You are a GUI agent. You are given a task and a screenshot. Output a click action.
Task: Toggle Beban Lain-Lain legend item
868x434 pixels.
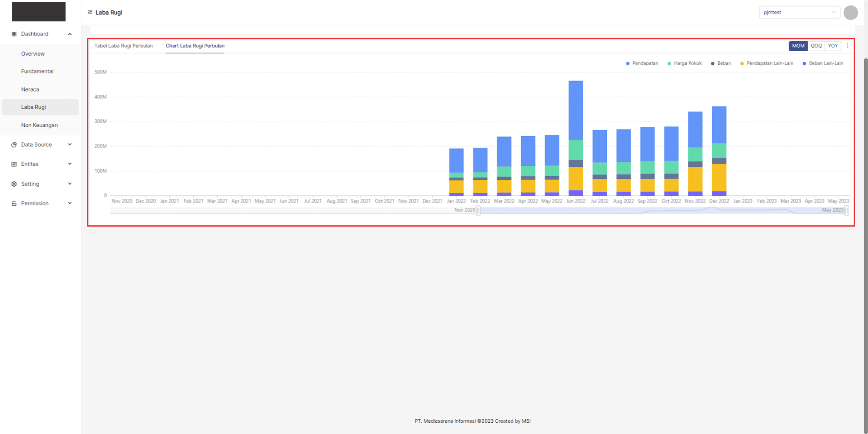[823, 63]
